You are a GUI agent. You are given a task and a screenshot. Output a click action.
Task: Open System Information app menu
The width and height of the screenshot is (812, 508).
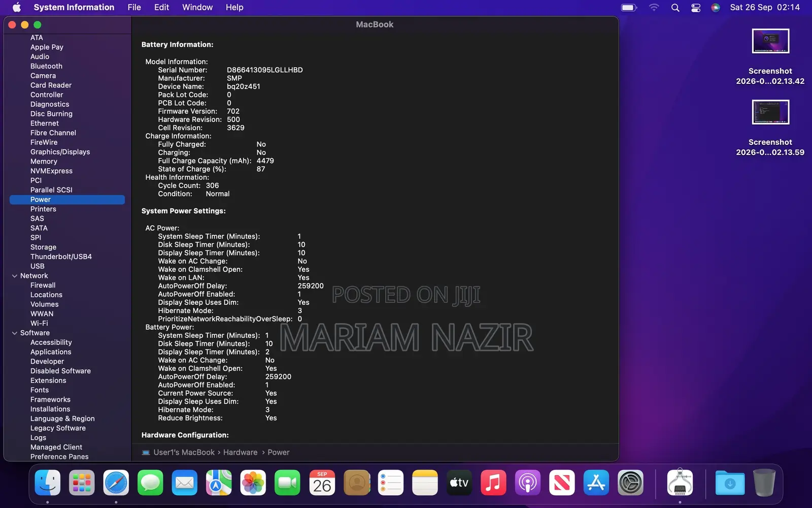[x=74, y=7]
